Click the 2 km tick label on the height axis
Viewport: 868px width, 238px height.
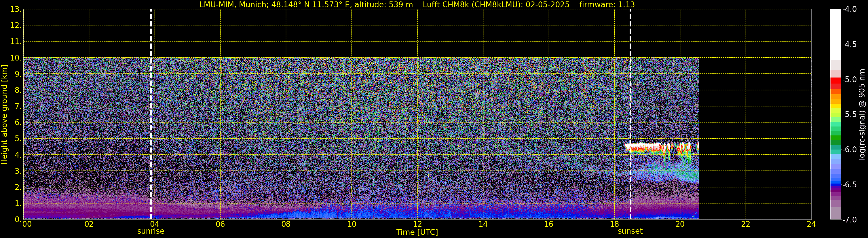18,187
